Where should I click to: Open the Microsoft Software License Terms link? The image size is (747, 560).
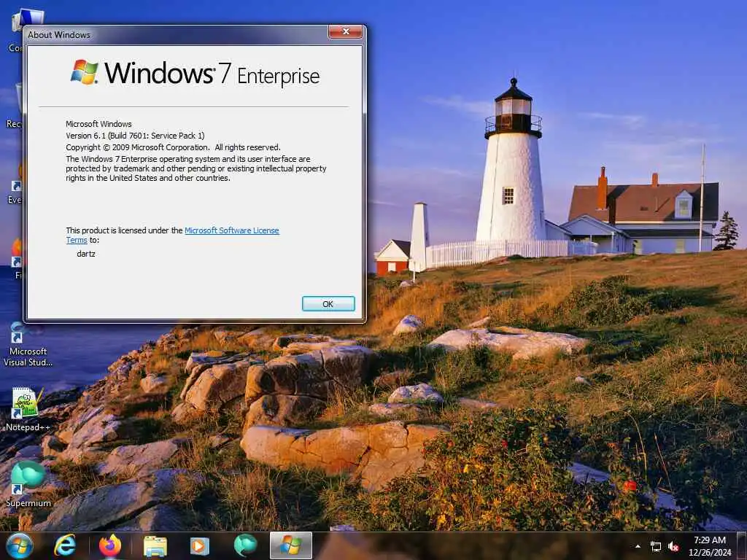(231, 230)
